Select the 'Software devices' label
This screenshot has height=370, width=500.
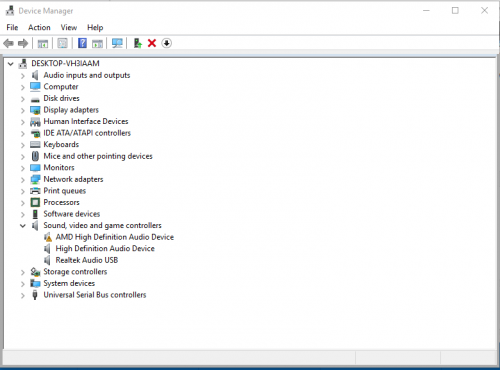72,214
